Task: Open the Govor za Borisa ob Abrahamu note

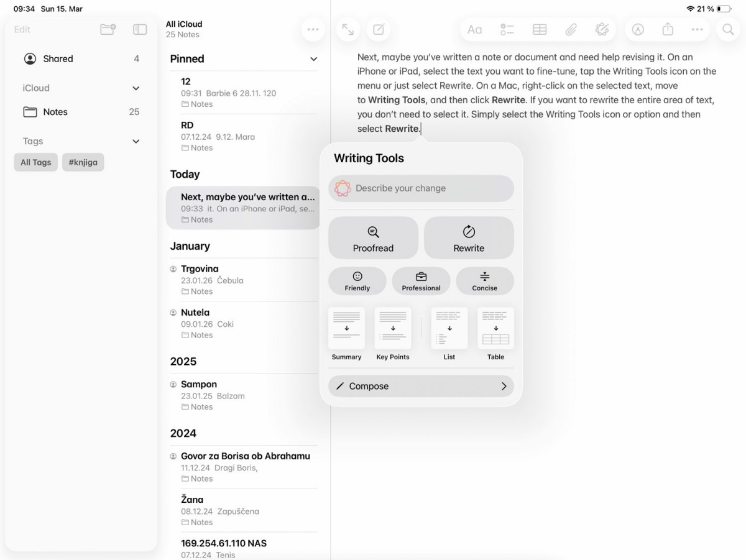Action: (x=243, y=467)
